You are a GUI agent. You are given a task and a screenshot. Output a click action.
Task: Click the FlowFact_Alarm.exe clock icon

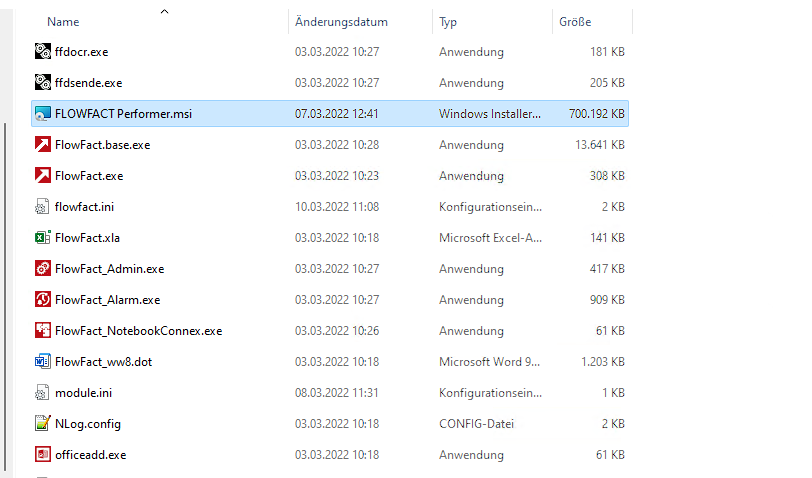pyautogui.click(x=42, y=300)
